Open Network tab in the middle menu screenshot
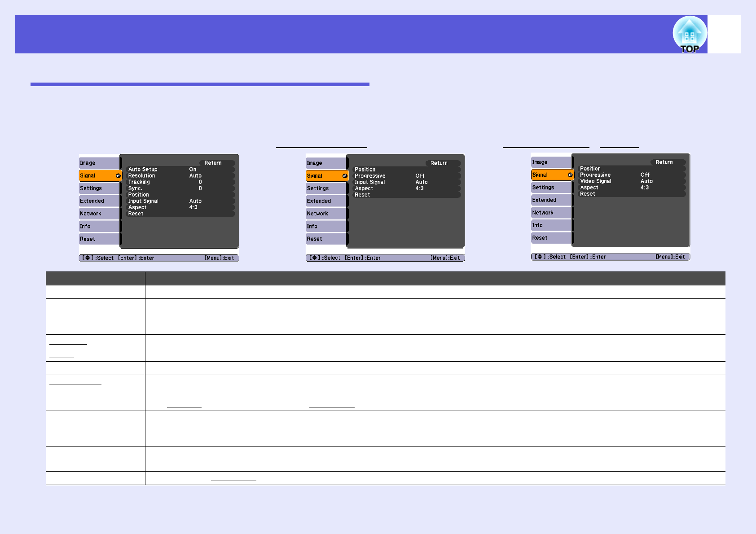756x534 pixels. 326,214
